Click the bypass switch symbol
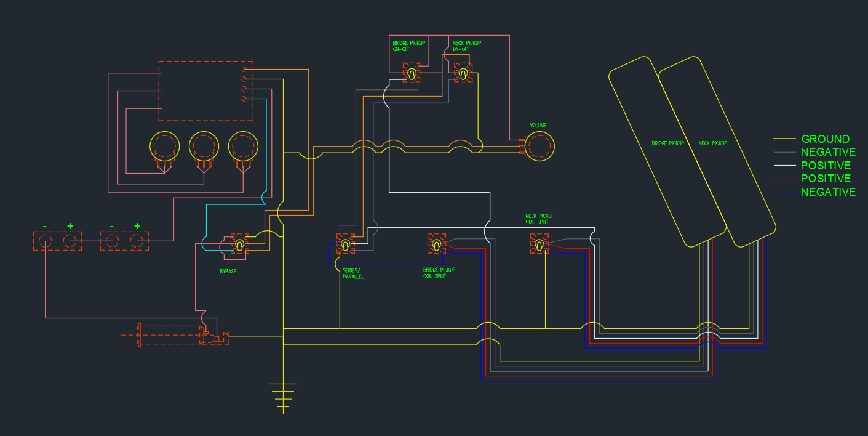 click(x=240, y=244)
